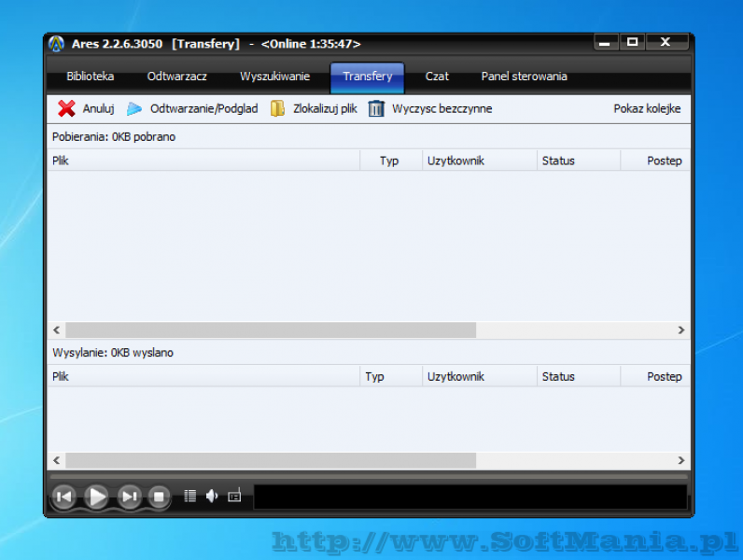Go to the Wyszukiwanie tab
The height and width of the screenshot is (560, 743).
(274, 77)
